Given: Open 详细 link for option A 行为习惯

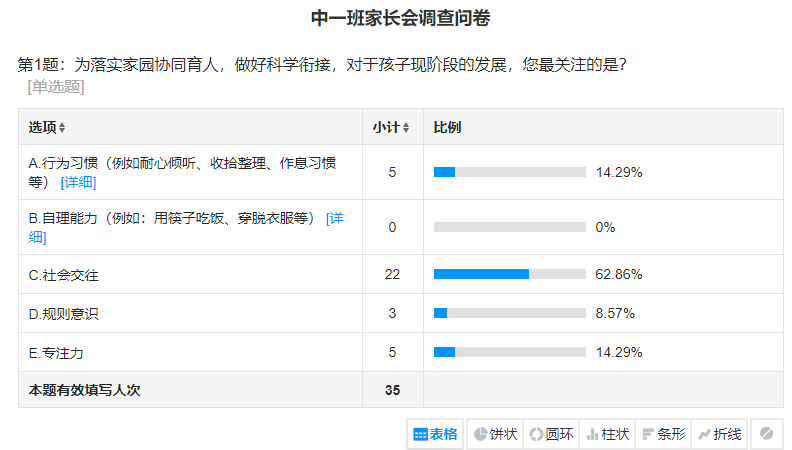Looking at the screenshot, I should tap(78, 182).
